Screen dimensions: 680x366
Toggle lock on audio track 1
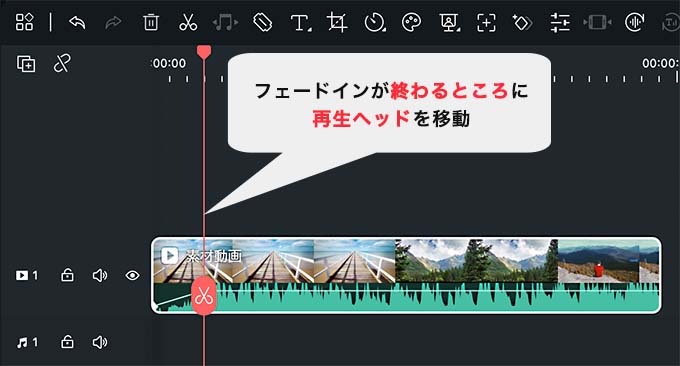[67, 342]
